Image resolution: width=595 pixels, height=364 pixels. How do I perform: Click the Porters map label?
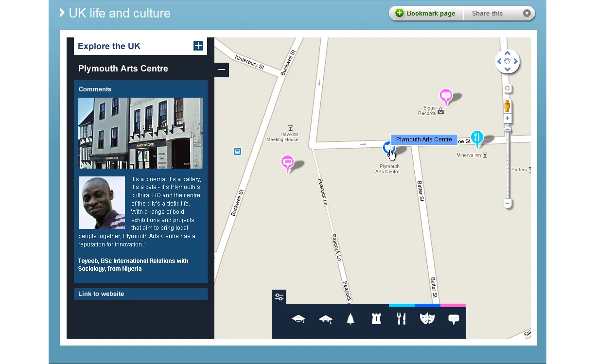point(519,170)
